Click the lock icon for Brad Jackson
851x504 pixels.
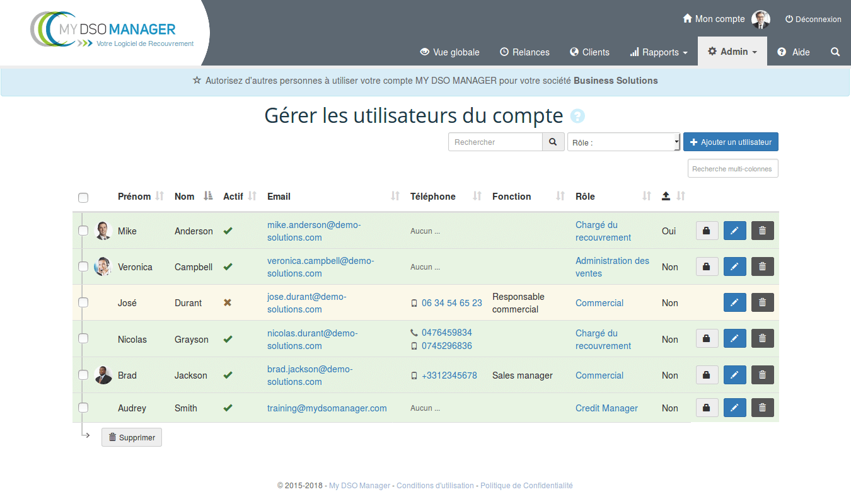tap(707, 375)
